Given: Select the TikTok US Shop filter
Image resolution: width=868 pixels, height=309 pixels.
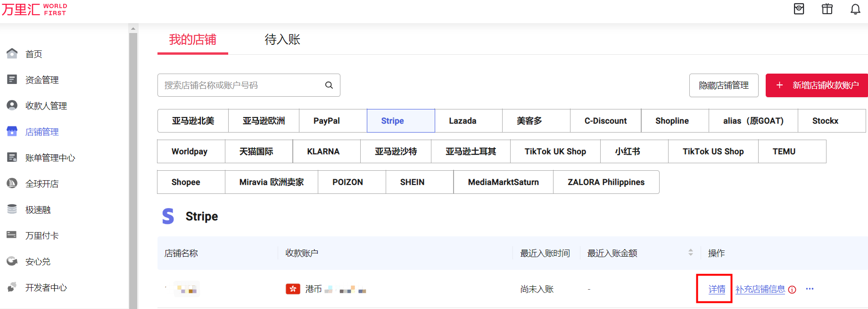Looking at the screenshot, I should (713, 151).
